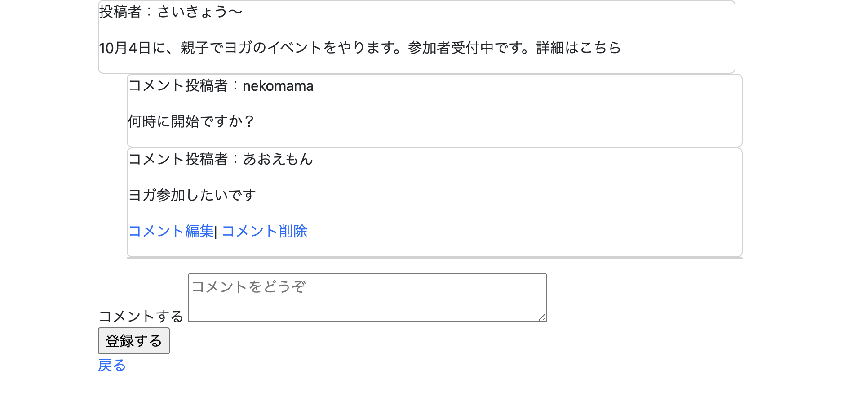Click the 詳細はこちら text in the post
868x402 pixels.
click(578, 49)
